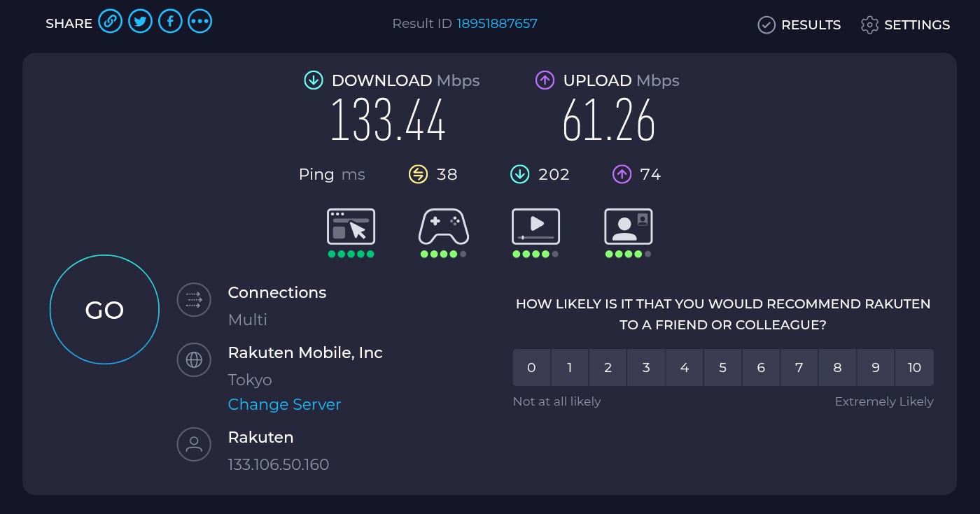Open Result ID 18951887657 link
The height and width of the screenshot is (514, 980).
[497, 24]
